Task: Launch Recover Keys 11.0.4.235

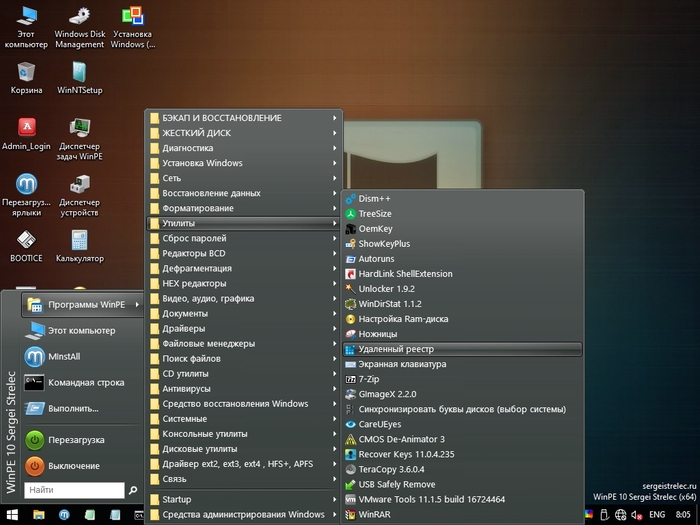Action: (462, 454)
